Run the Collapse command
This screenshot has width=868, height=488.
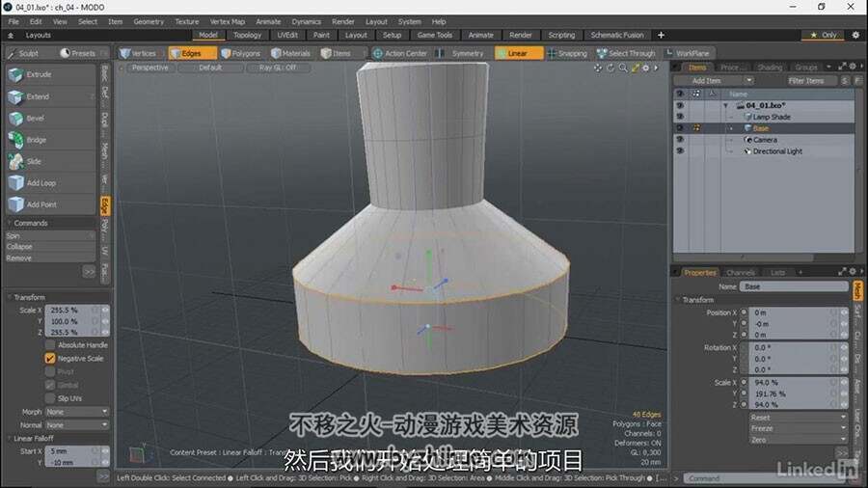point(50,247)
